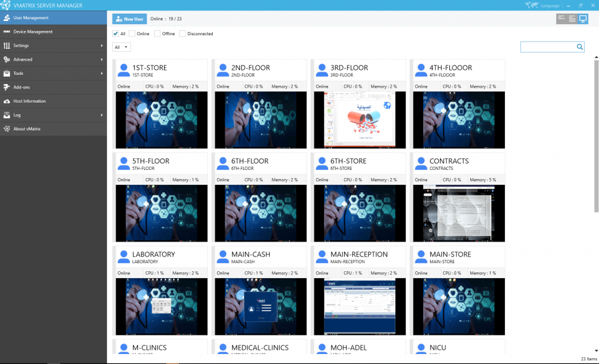Image resolution: width=599 pixels, height=364 pixels.
Task: Click the search magnifier icon
Action: point(580,47)
